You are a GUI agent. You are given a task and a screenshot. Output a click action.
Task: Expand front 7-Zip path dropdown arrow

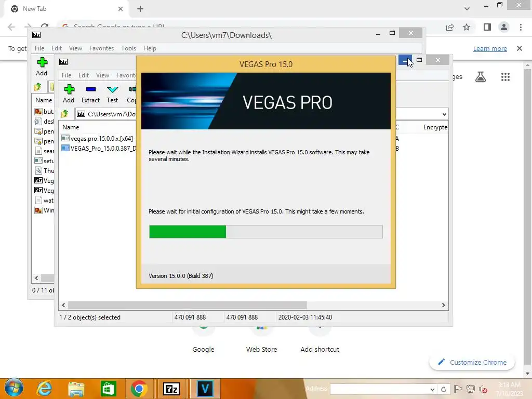[444, 114]
